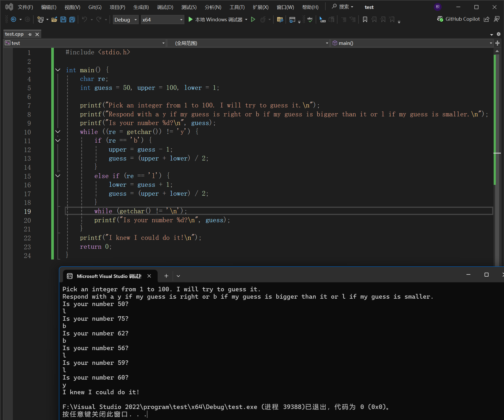
Task: Click the Find in Files icon
Action: 280,19
